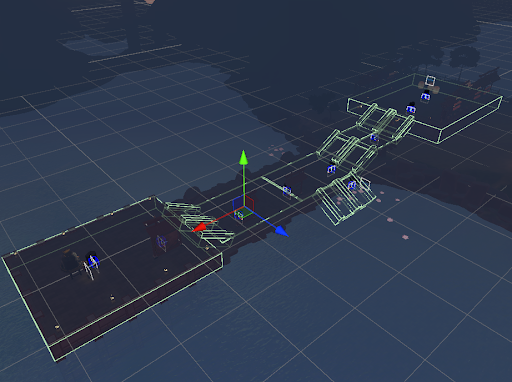Viewport: 512px width, 382px height.
Task: Grab the blue Z-axis arrow of the move gizmo
Action: click(281, 231)
